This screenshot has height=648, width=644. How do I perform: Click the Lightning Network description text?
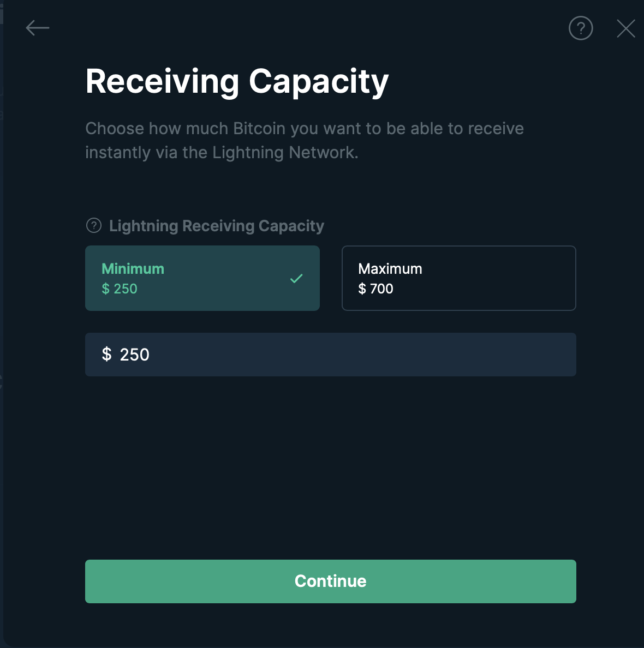(x=305, y=141)
